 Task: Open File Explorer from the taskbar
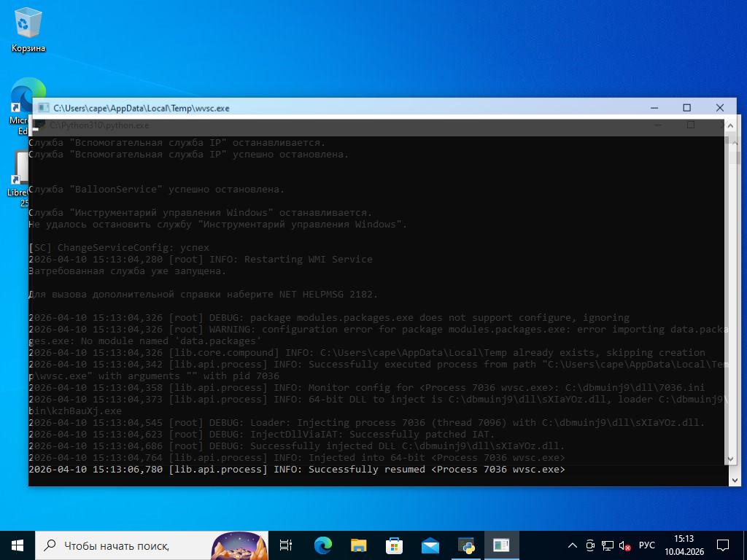pos(358,545)
